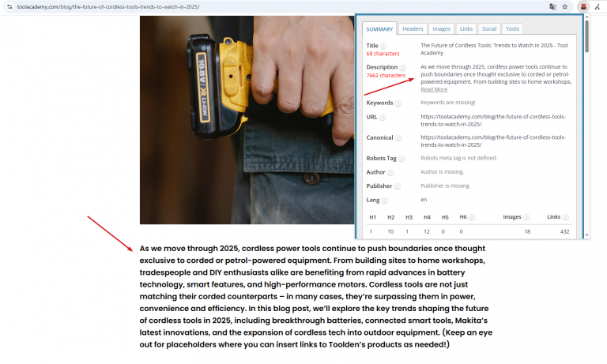Screen dimensions: 607x364
Task: Click the H2 count value 10
Action: [390, 231]
